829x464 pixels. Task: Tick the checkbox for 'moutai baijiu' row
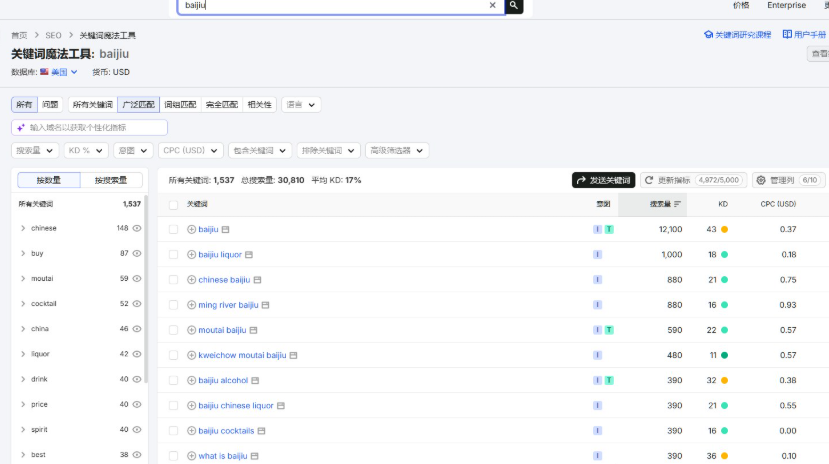pos(173,330)
